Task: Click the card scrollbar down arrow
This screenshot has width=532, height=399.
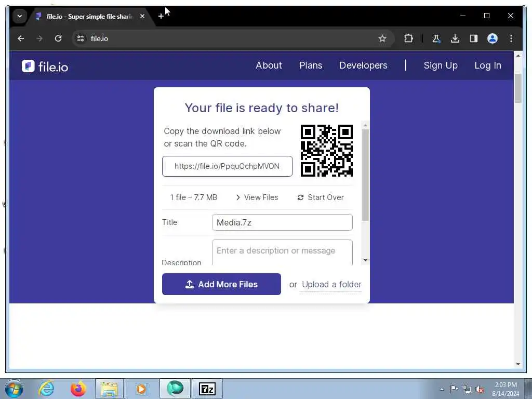Action: (365, 260)
